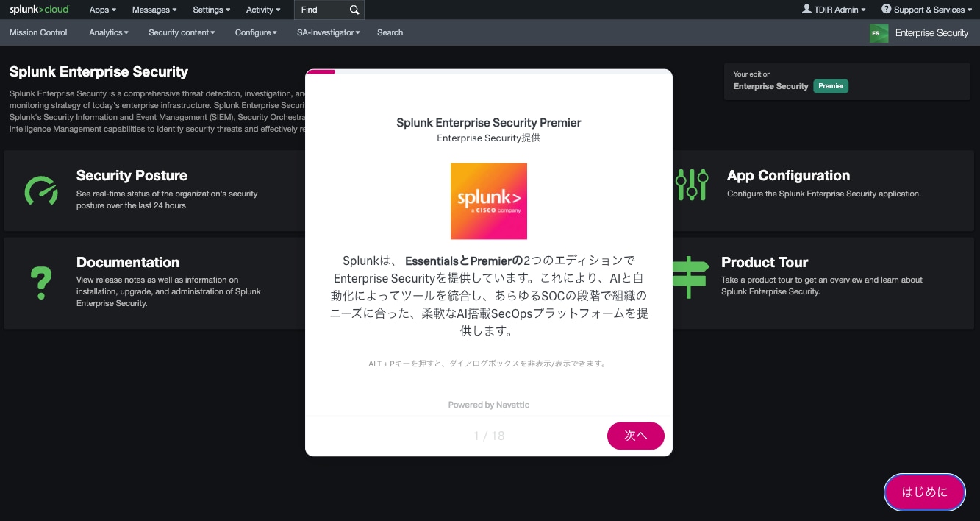Click the Security Posture gauge icon

click(x=41, y=190)
